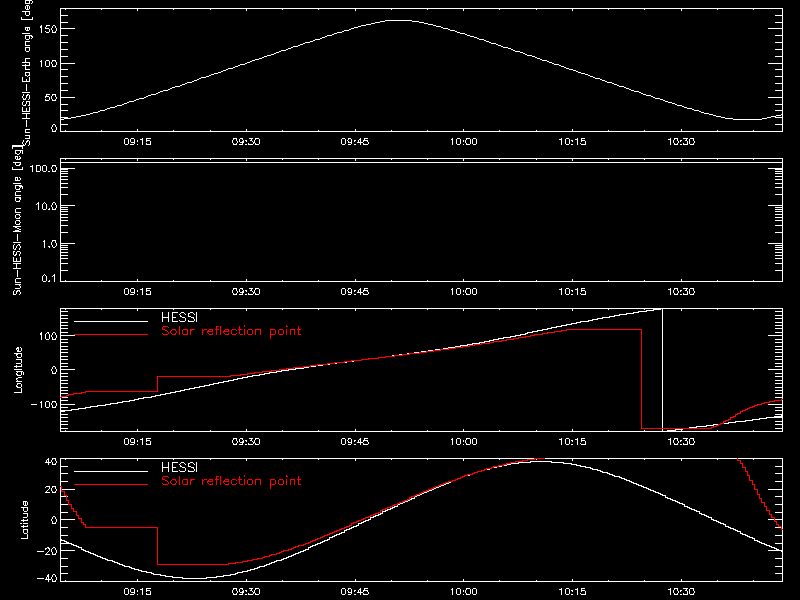
Task: Click 10:15 time label under Moon angle plot
Action: tap(572, 292)
